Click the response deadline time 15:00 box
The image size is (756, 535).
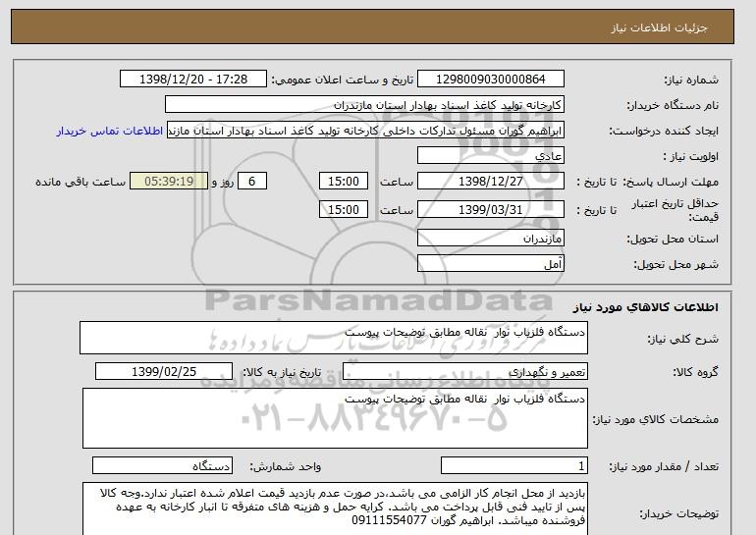[x=345, y=182]
